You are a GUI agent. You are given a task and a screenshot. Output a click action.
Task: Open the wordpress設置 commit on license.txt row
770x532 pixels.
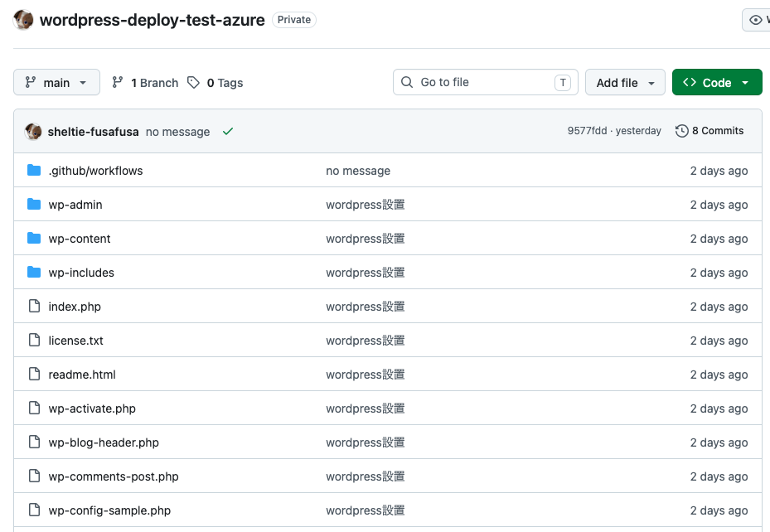[366, 341]
